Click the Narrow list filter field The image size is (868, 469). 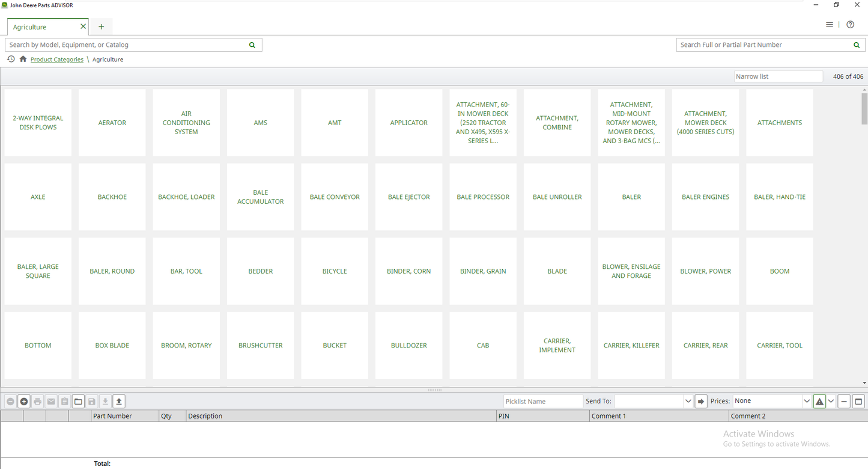[778, 76]
